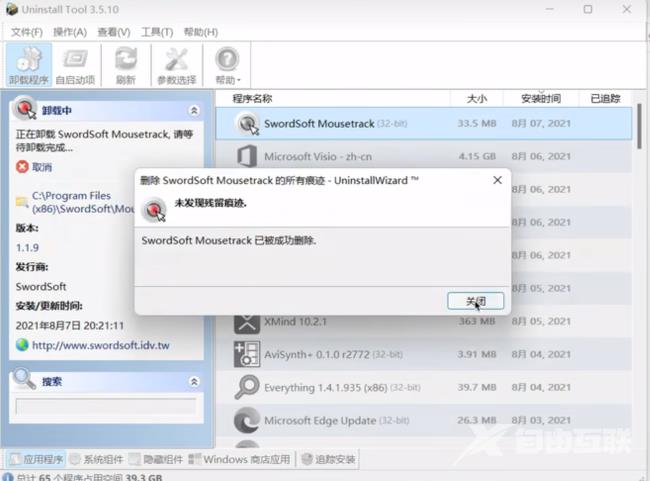Close UninstallWizard dialog with X
The width and height of the screenshot is (650, 481).
[497, 180]
